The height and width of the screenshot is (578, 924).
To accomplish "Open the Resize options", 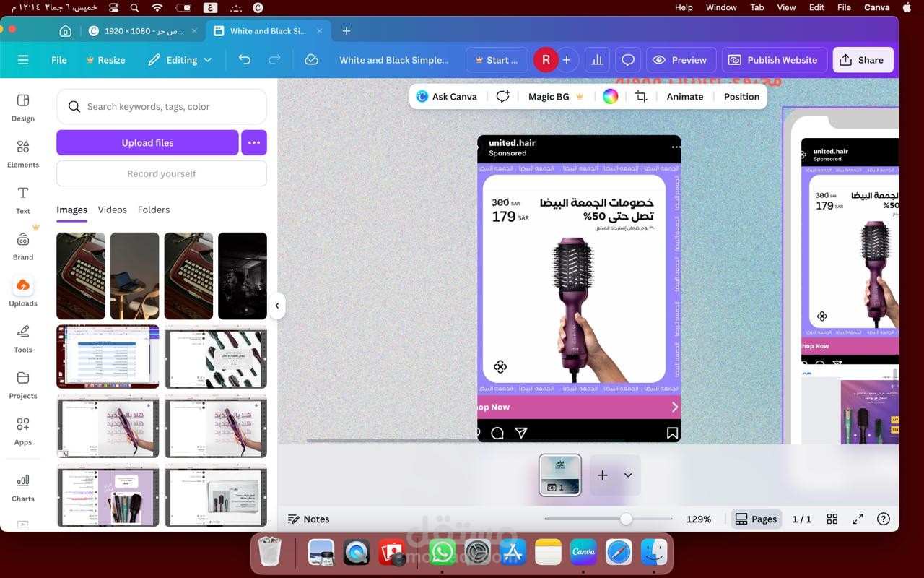I will click(x=105, y=60).
